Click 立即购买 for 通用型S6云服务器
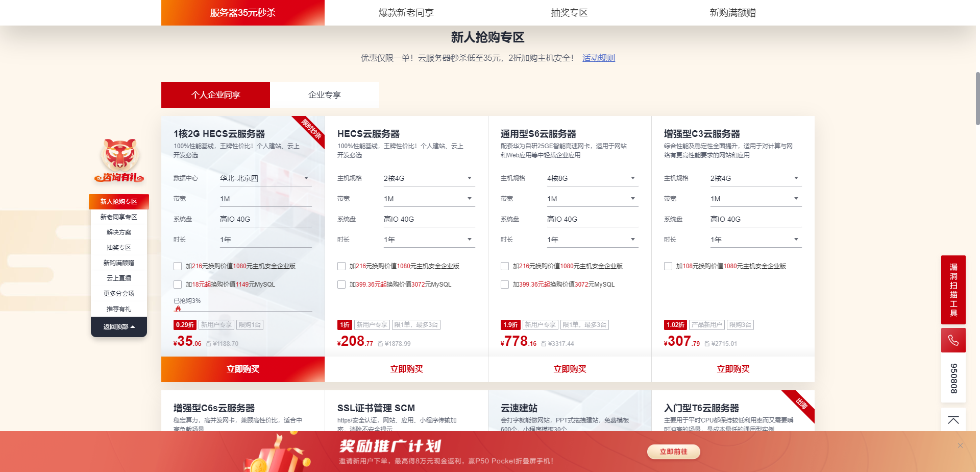The height and width of the screenshot is (472, 980). [x=570, y=369]
